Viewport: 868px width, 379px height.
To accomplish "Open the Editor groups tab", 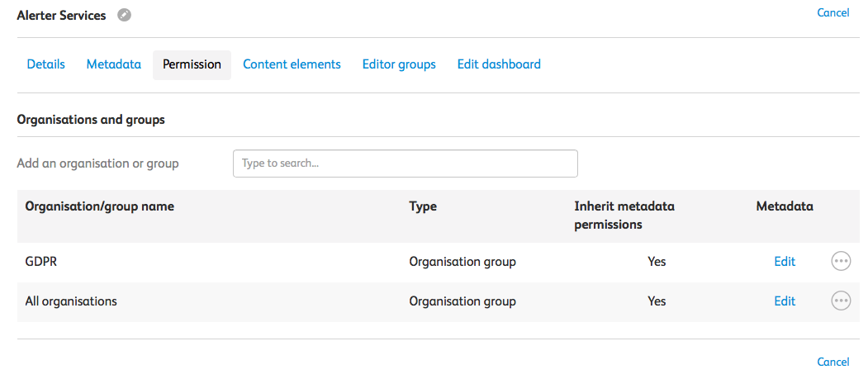I will tap(399, 64).
